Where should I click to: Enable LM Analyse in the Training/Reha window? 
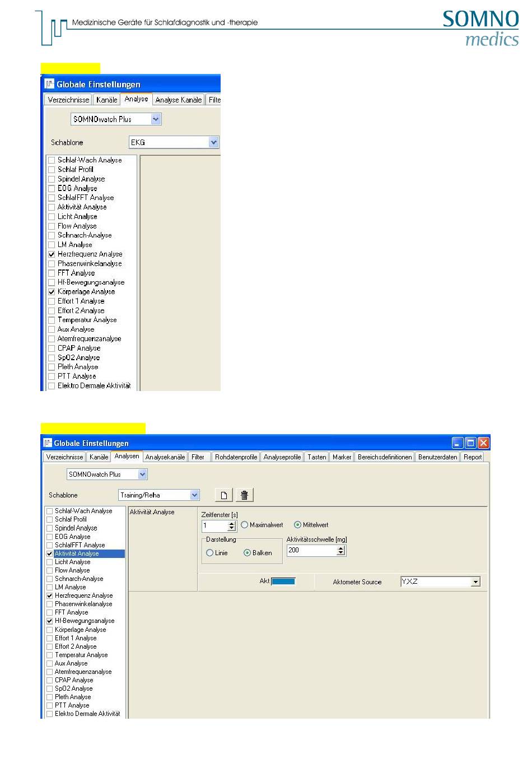pos(49,588)
